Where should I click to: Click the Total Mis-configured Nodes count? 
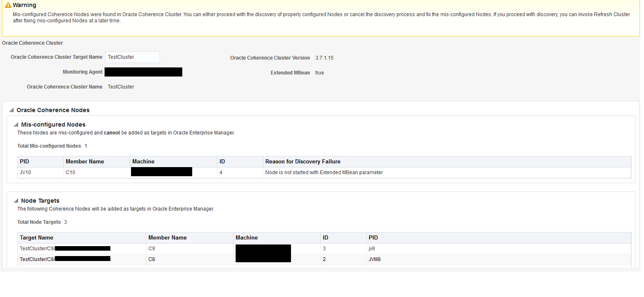pyautogui.click(x=86, y=146)
